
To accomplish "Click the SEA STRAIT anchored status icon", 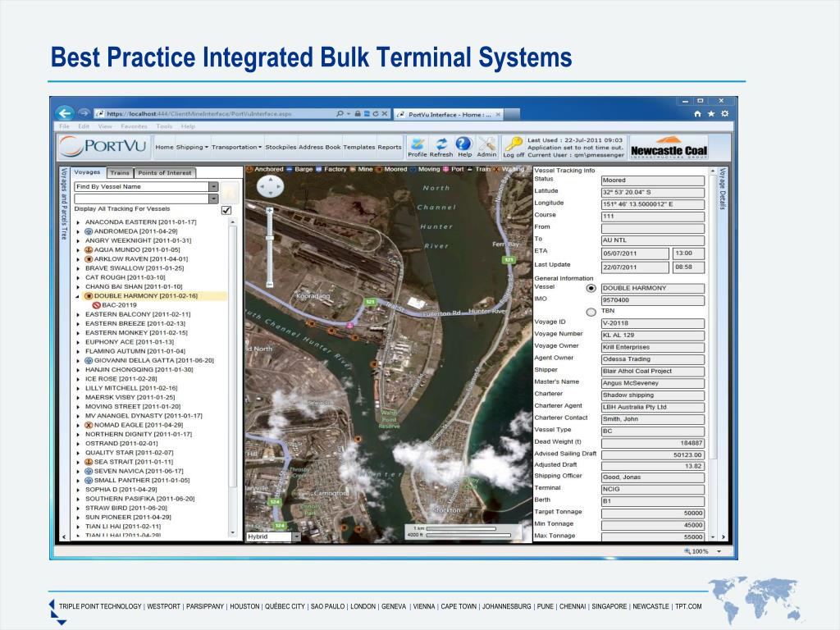I will click(x=89, y=462).
